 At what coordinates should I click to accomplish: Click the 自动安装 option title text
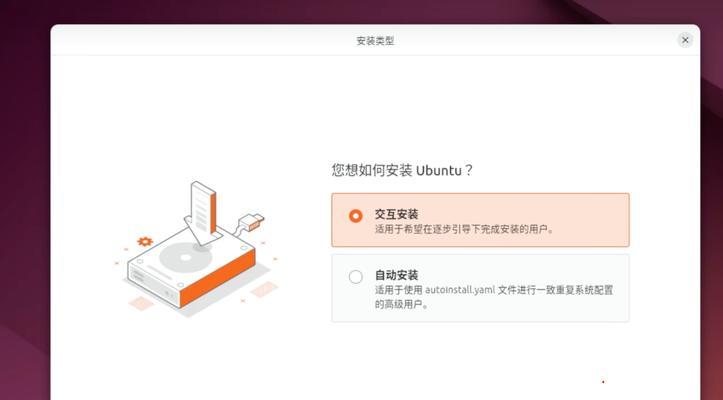click(396, 275)
